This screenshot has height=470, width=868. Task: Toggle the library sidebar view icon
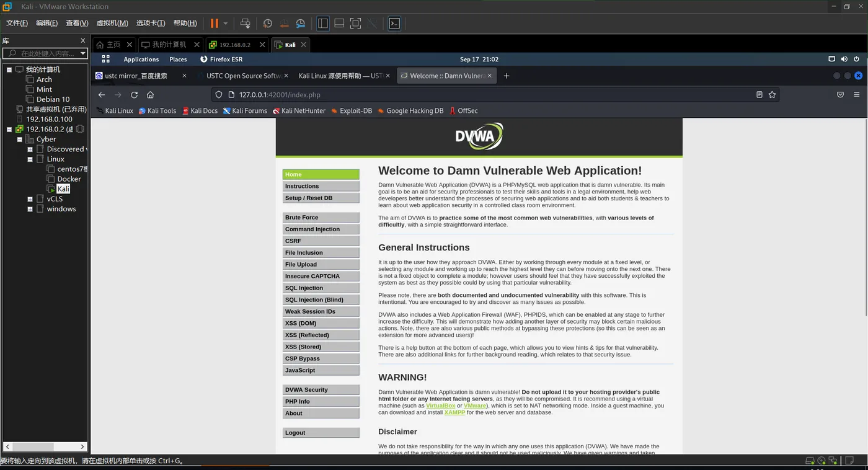click(x=323, y=23)
